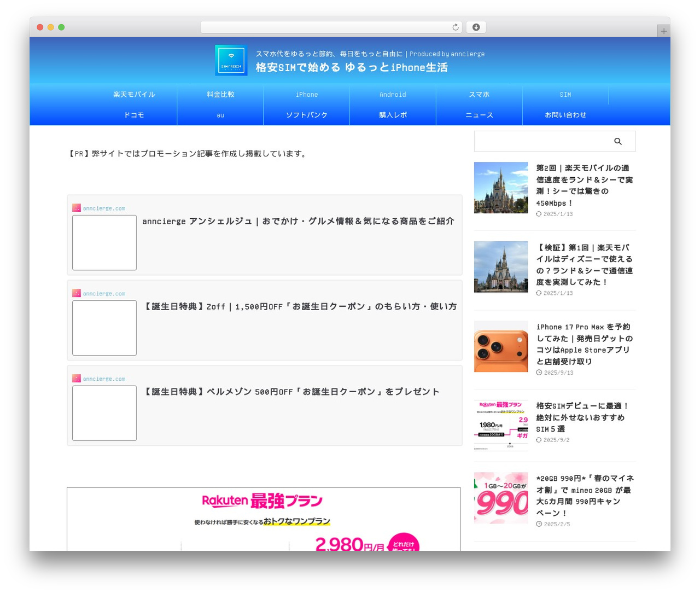Image resolution: width=700 pixels, height=593 pixels.
Task: Click the site logo icon in header
Action: pyautogui.click(x=231, y=60)
